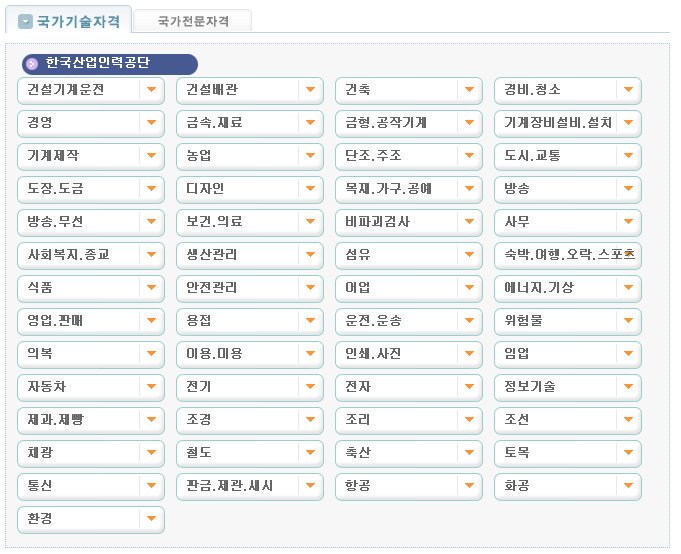The height and width of the screenshot is (554, 681).
Task: Open the 보건.의료 dropdown
Action: [x=249, y=222]
